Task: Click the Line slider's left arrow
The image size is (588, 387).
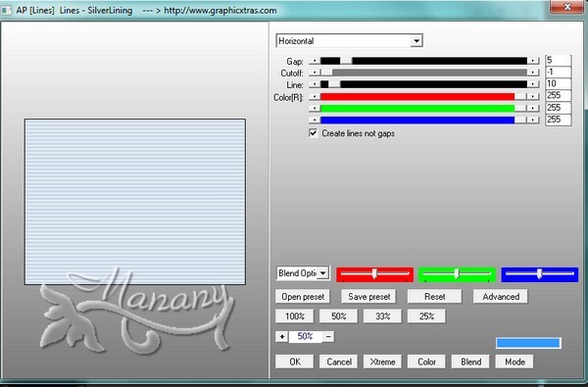Action: (315, 84)
